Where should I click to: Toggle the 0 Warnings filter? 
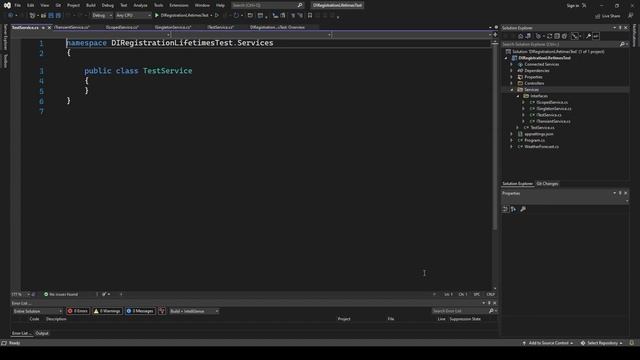point(107,311)
